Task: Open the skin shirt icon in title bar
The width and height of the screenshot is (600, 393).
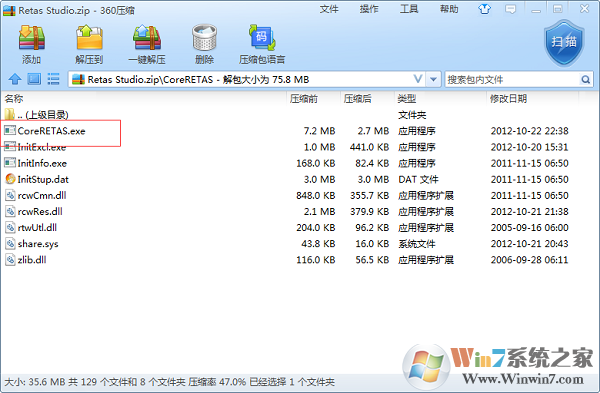Action: click(x=484, y=9)
